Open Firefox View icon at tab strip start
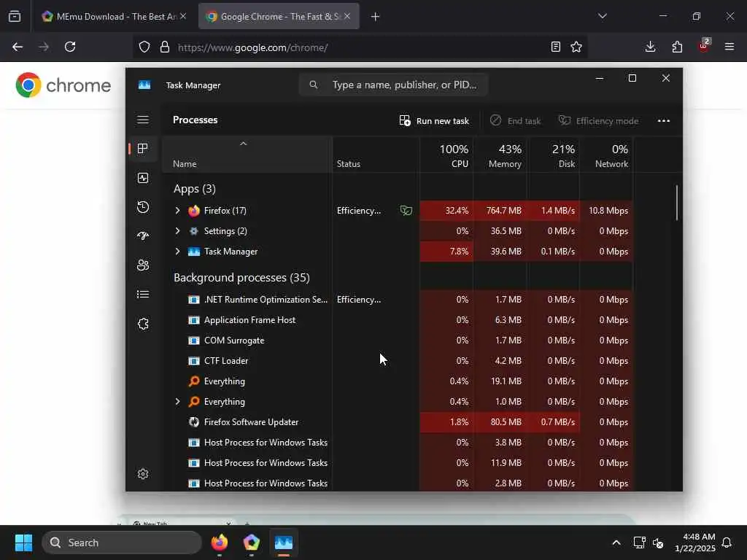This screenshot has width=747, height=560. (15, 16)
